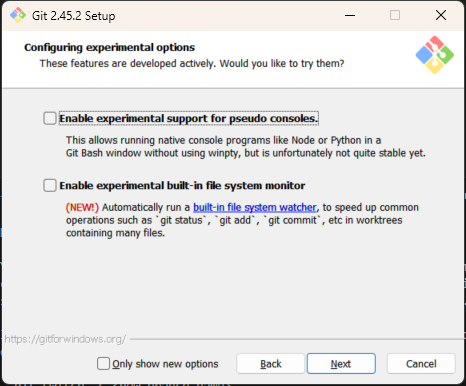The image size is (466, 386).
Task: Cancel the Git setup
Action: tap(421, 364)
